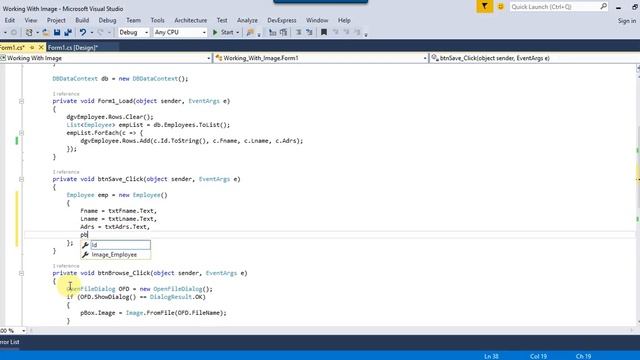Click the Save All icon
This screenshot has width=640, height=360.
[x=68, y=32]
